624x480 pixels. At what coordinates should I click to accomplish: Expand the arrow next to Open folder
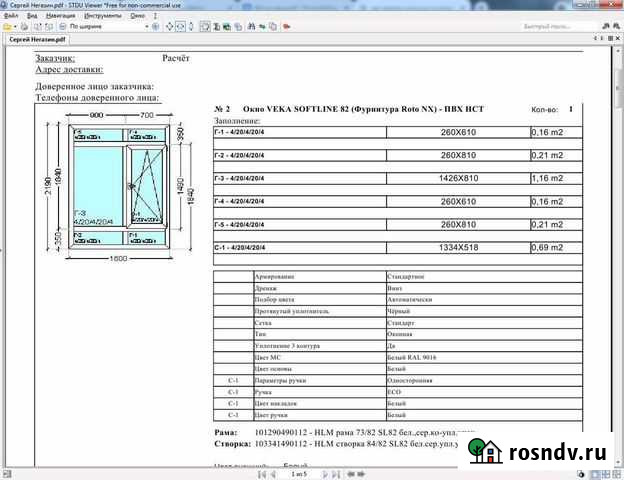(15, 27)
